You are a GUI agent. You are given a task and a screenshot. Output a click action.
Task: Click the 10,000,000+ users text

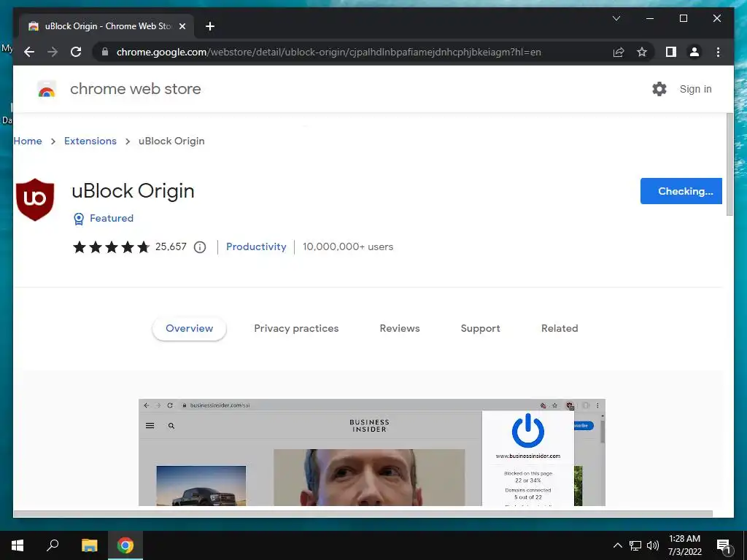click(348, 246)
